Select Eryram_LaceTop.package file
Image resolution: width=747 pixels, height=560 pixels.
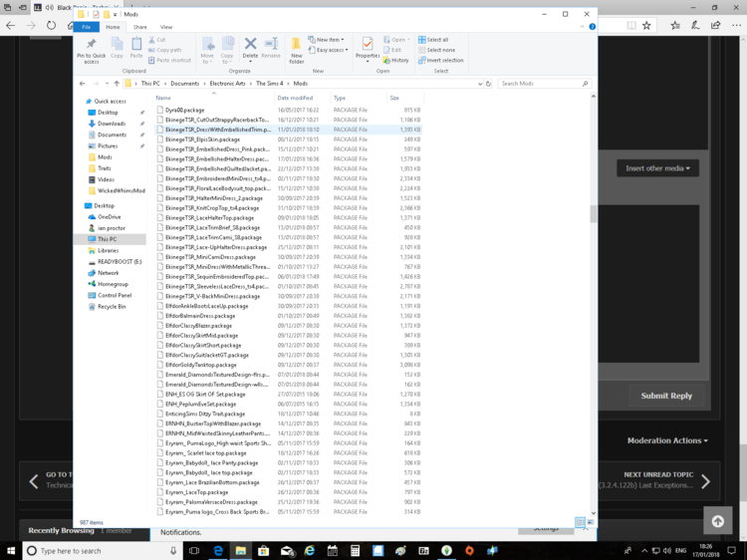coord(289,492)
